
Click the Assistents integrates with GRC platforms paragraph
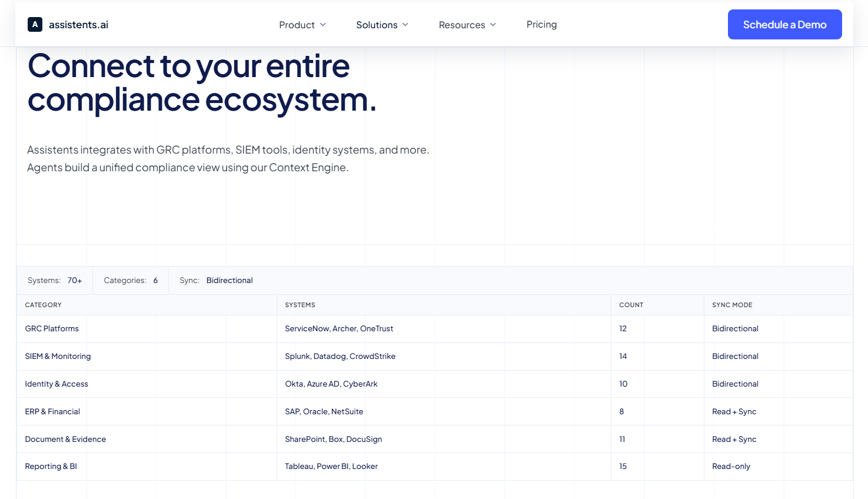point(228,158)
